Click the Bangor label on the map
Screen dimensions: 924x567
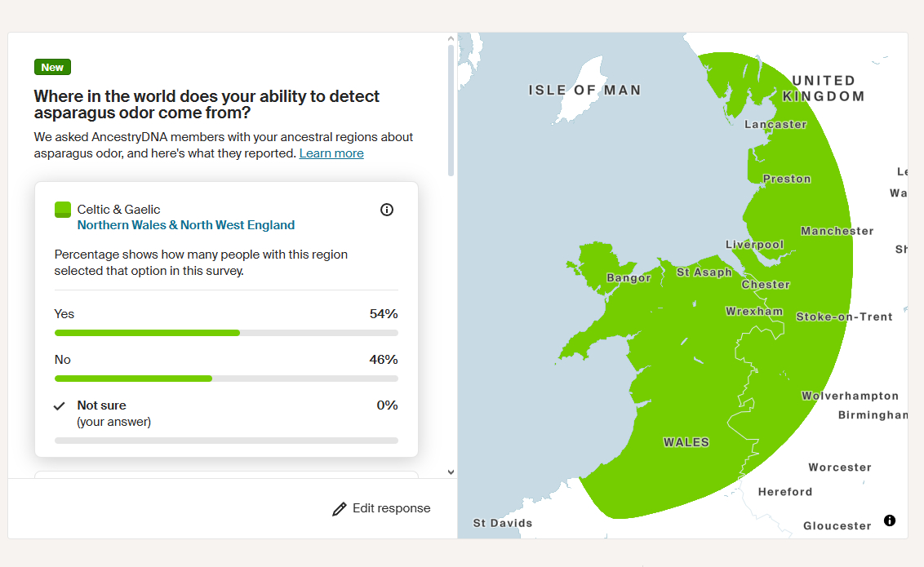629,278
